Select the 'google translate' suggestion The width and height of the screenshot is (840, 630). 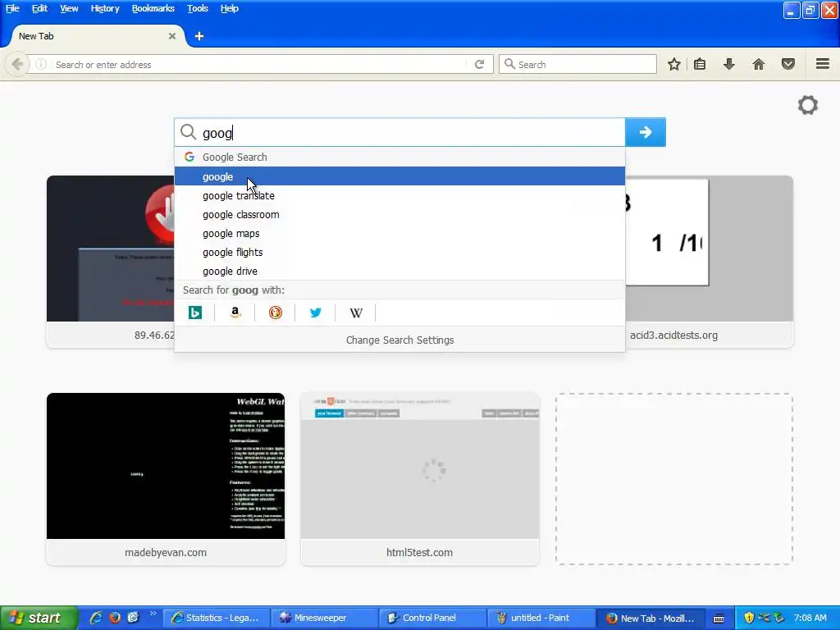click(399, 195)
